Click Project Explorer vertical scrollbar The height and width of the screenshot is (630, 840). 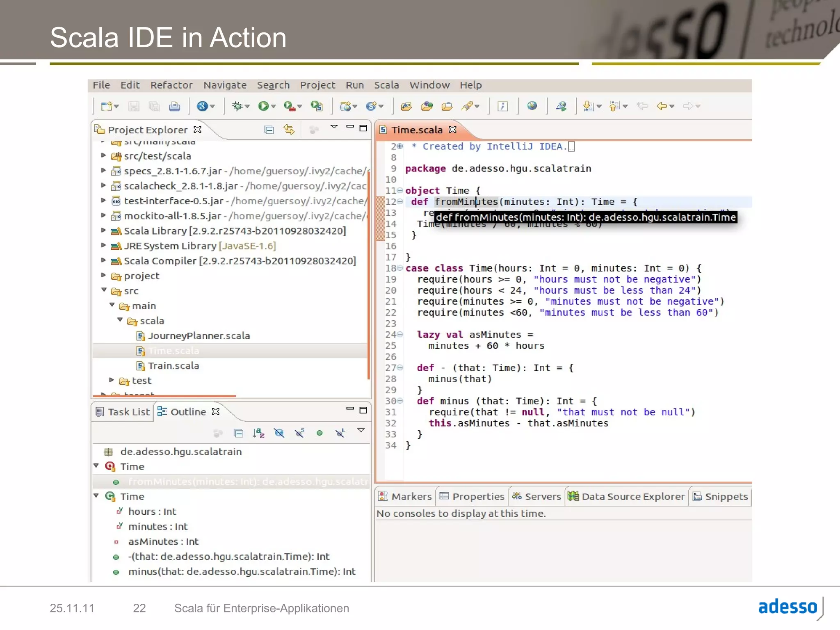point(369,275)
